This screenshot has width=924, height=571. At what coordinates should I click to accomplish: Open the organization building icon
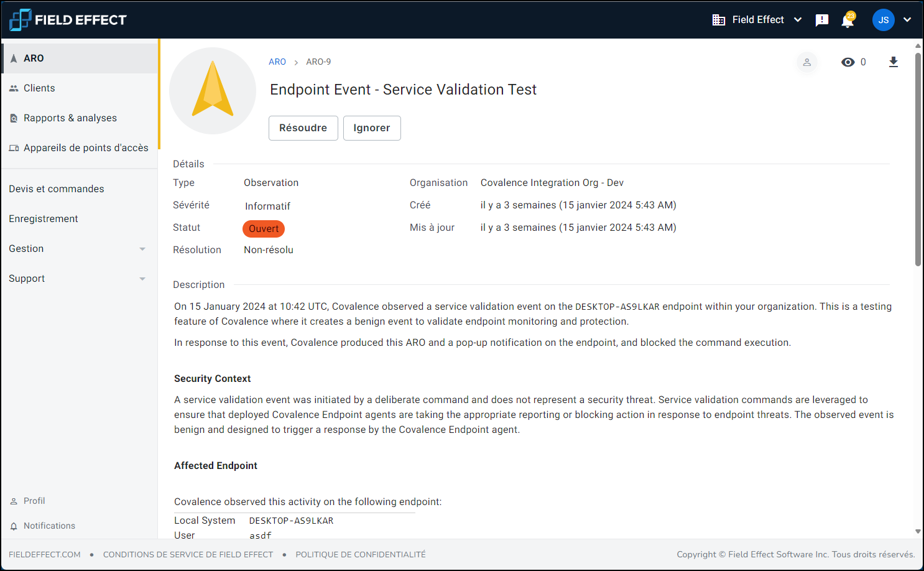click(x=719, y=20)
